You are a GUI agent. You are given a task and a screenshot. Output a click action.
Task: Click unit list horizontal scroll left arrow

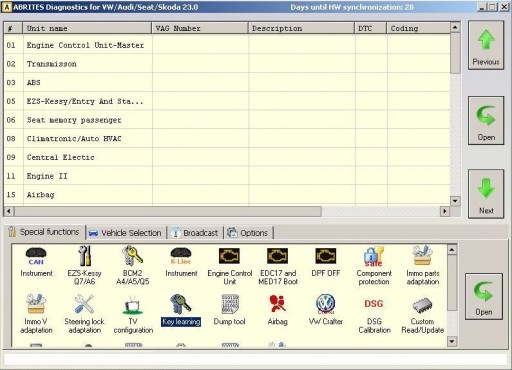[9, 211]
